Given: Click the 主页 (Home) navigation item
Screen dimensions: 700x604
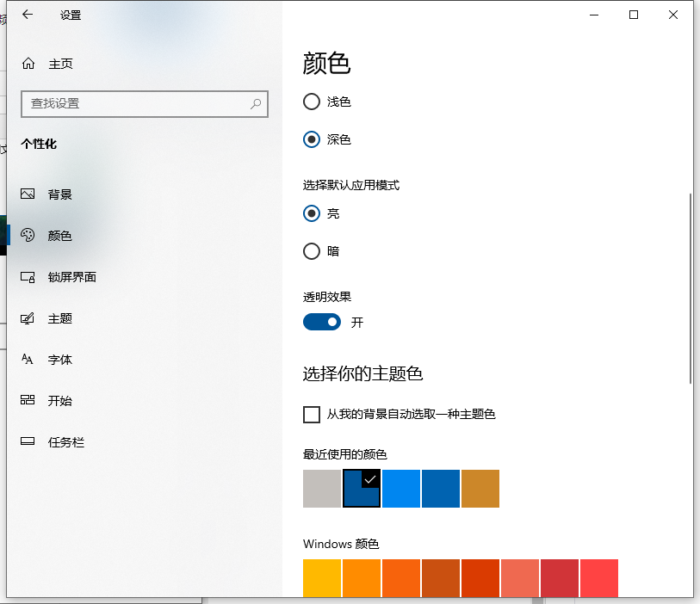Looking at the screenshot, I should click(x=60, y=63).
